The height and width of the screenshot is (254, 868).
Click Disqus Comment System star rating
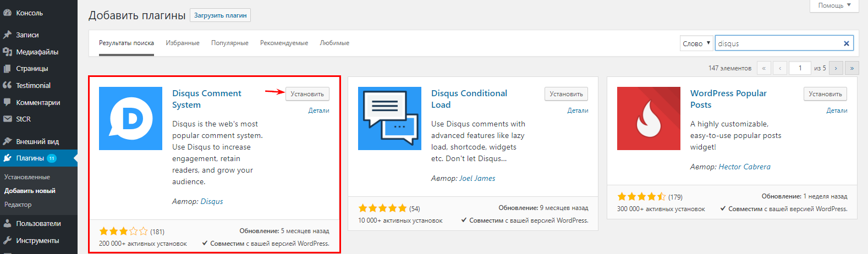coord(124,231)
